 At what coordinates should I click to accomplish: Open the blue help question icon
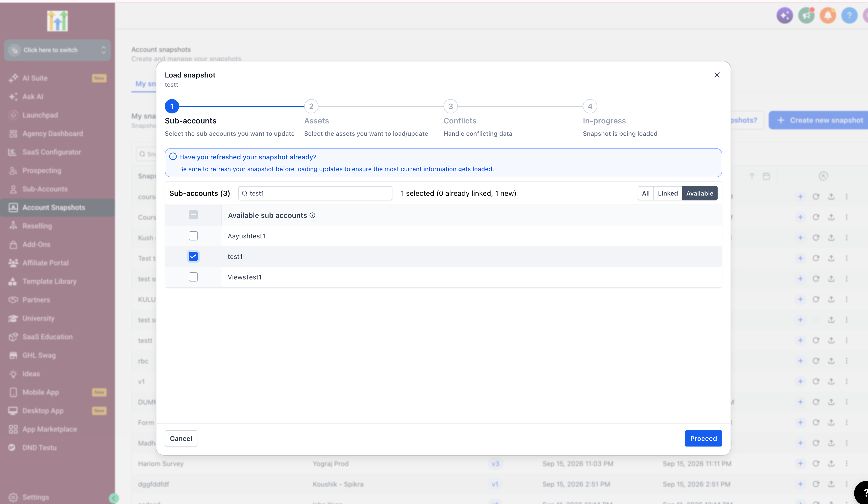[x=850, y=15]
